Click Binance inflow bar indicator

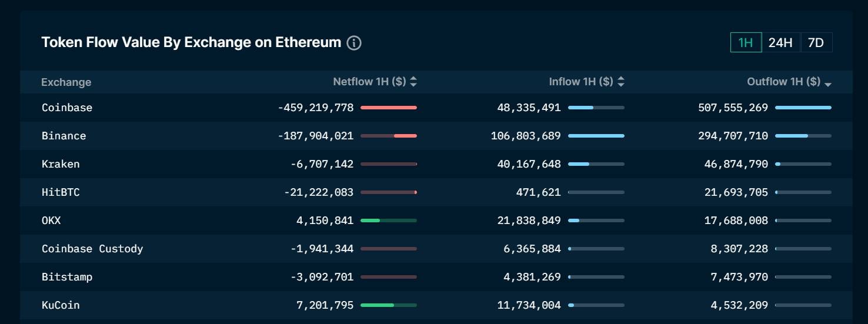pos(596,136)
